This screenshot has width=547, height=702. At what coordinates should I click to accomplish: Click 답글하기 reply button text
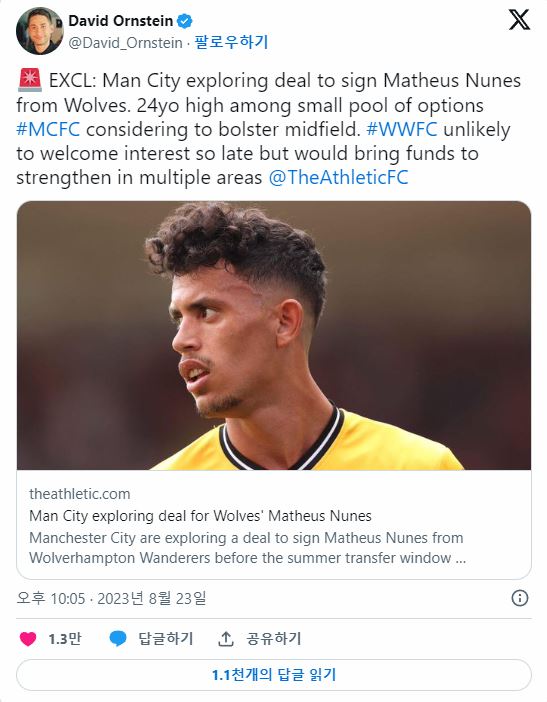[166, 638]
